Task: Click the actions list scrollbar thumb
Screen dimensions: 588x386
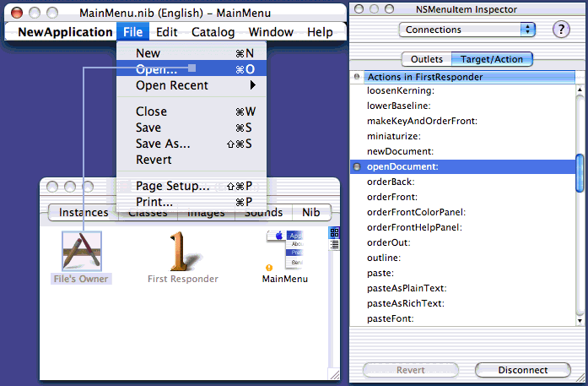Action: click(580, 173)
